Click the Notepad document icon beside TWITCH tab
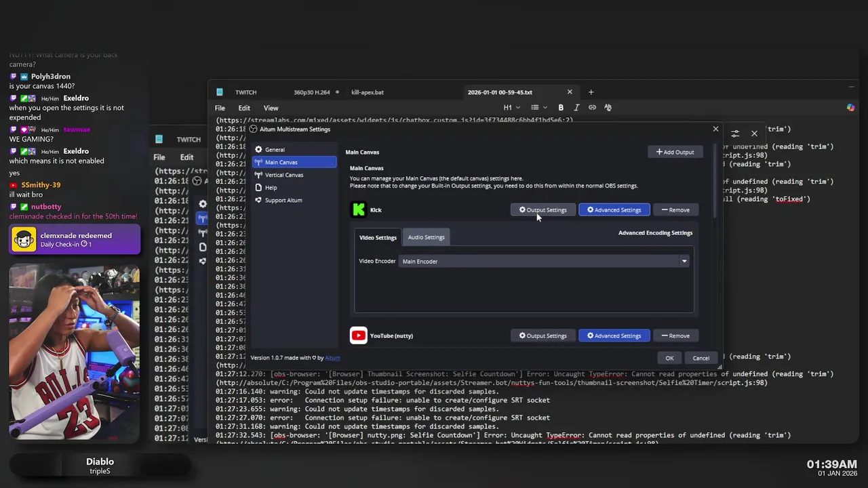This screenshot has height=488, width=868. pos(220,92)
